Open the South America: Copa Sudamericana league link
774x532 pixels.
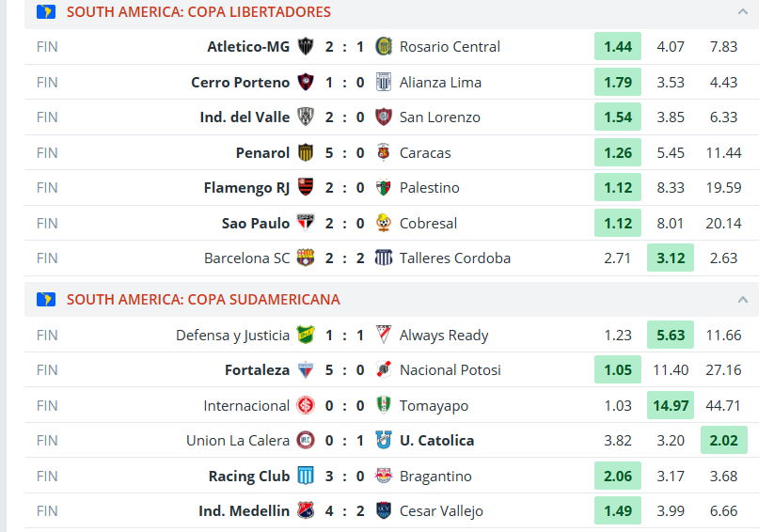(x=203, y=300)
